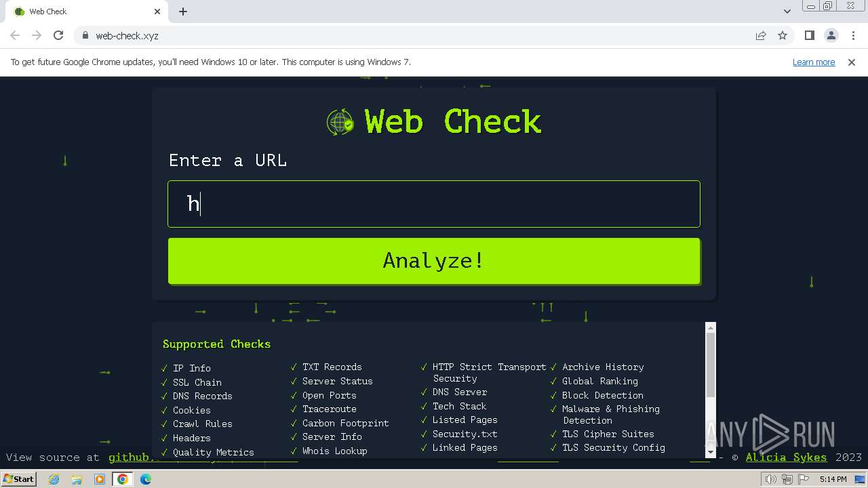Image resolution: width=868 pixels, height=488 pixels.
Task: Open Chrome three-dot menu
Action: (853, 35)
